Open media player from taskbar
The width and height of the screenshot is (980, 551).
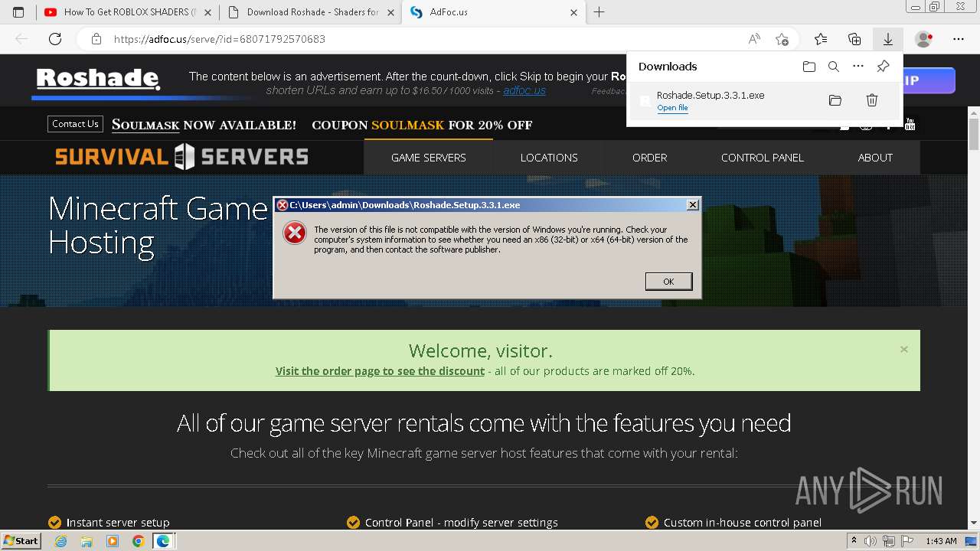(x=113, y=541)
